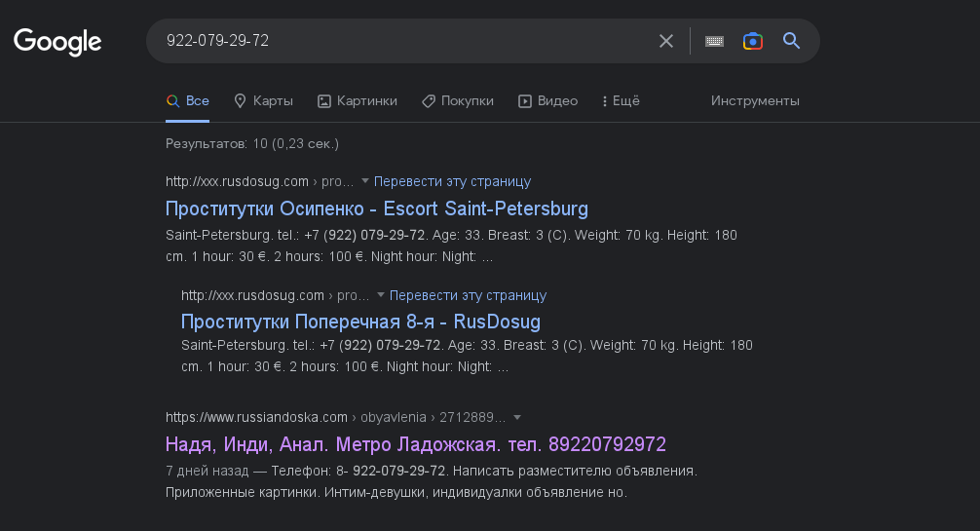This screenshot has width=980, height=531.
Task: Expand the arrow beside russiandoska.com URL
Action: [516, 417]
